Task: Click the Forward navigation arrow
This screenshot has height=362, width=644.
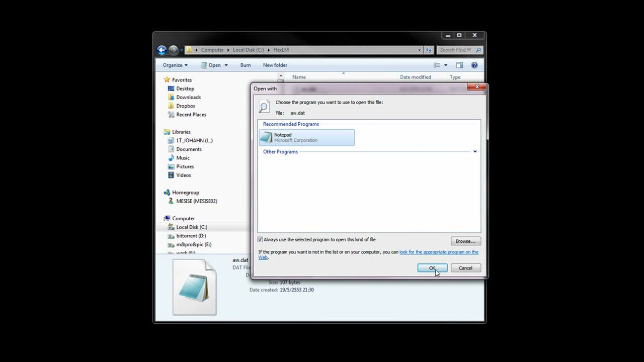Action: (x=174, y=50)
